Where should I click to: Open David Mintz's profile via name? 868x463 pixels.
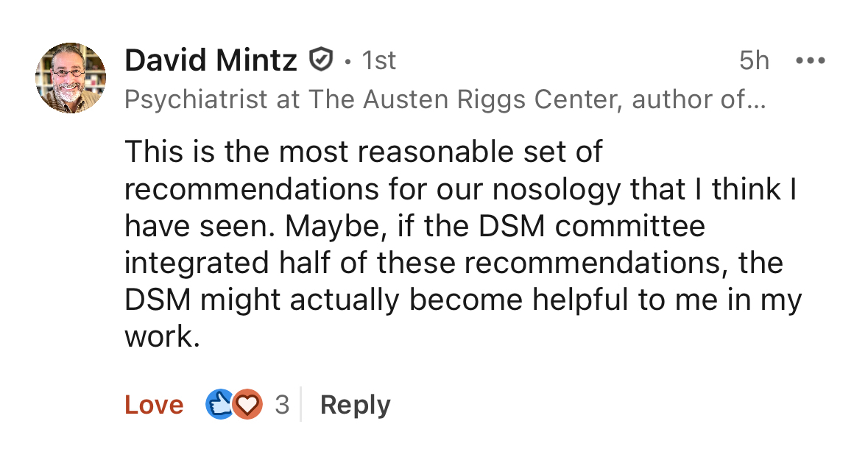(211, 60)
